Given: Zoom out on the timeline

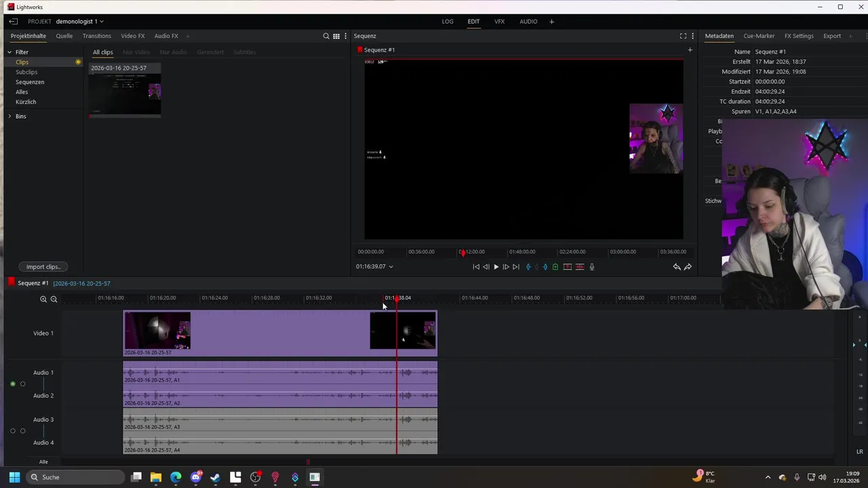Looking at the screenshot, I should [x=54, y=299].
